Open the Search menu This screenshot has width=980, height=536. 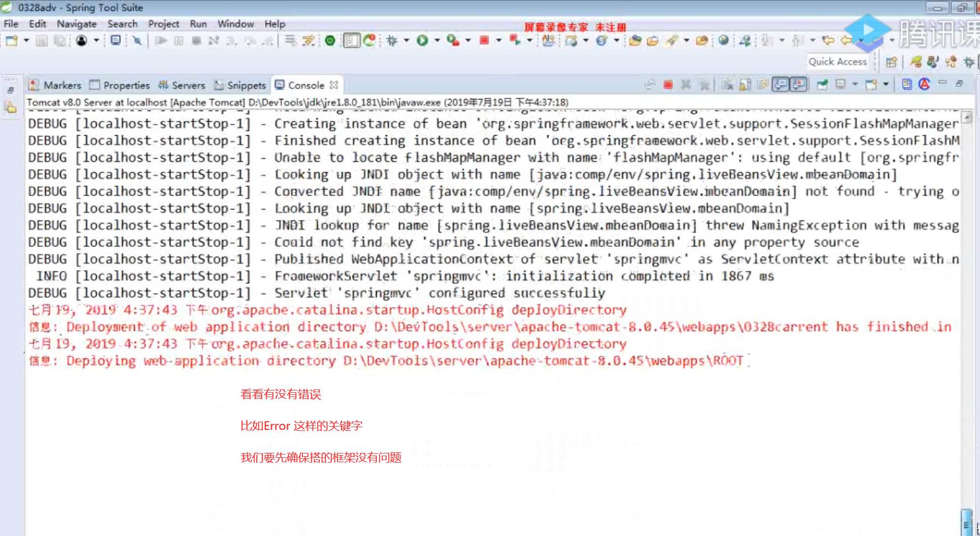pyautogui.click(x=122, y=24)
